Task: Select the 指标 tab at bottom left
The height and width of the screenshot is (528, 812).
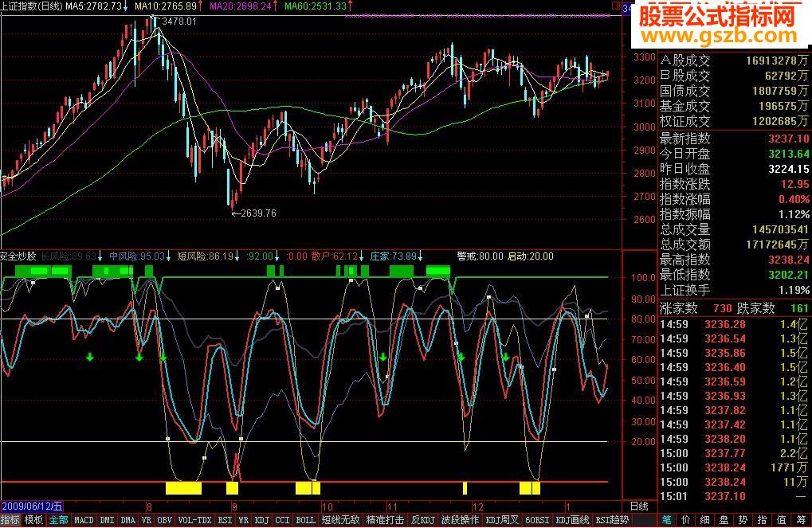Action: (10, 520)
